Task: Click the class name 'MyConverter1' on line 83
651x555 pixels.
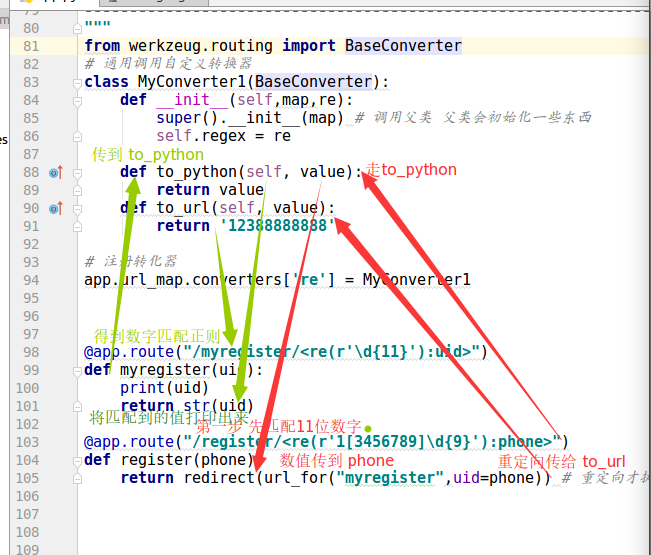Action: pyautogui.click(x=192, y=82)
